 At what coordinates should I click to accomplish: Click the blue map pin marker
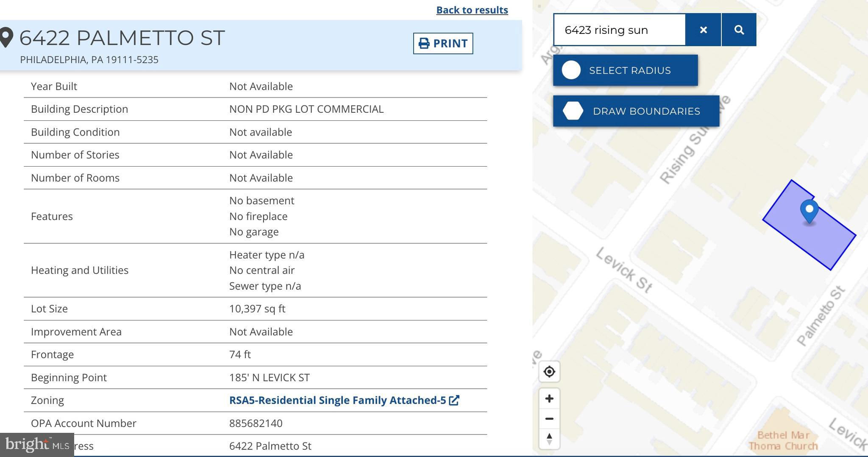(x=809, y=210)
